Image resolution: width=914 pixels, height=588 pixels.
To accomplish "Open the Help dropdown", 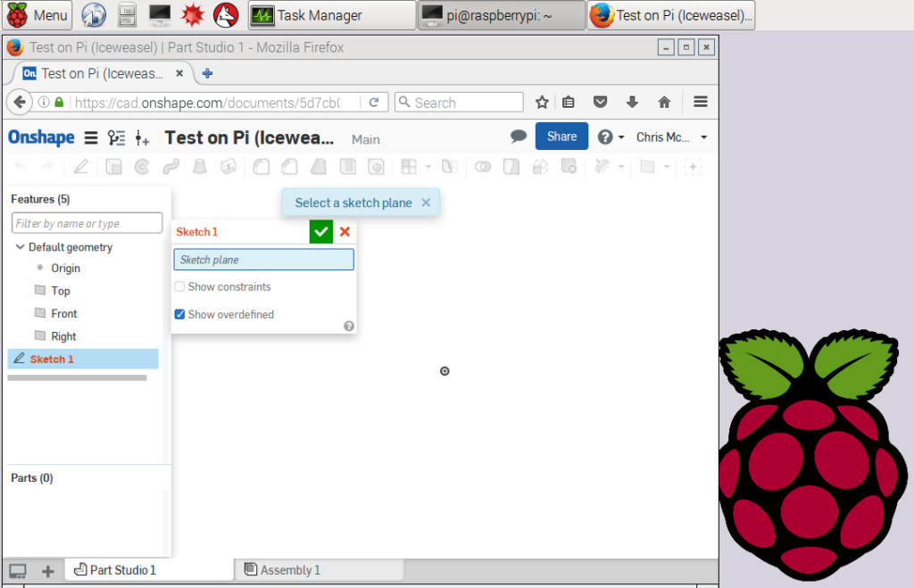I will tap(611, 137).
